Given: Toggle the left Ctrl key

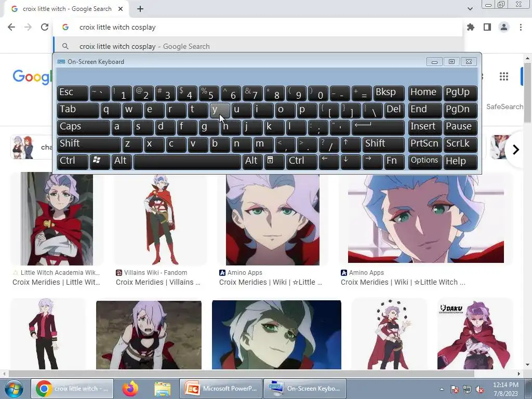Looking at the screenshot, I should coord(73,162).
